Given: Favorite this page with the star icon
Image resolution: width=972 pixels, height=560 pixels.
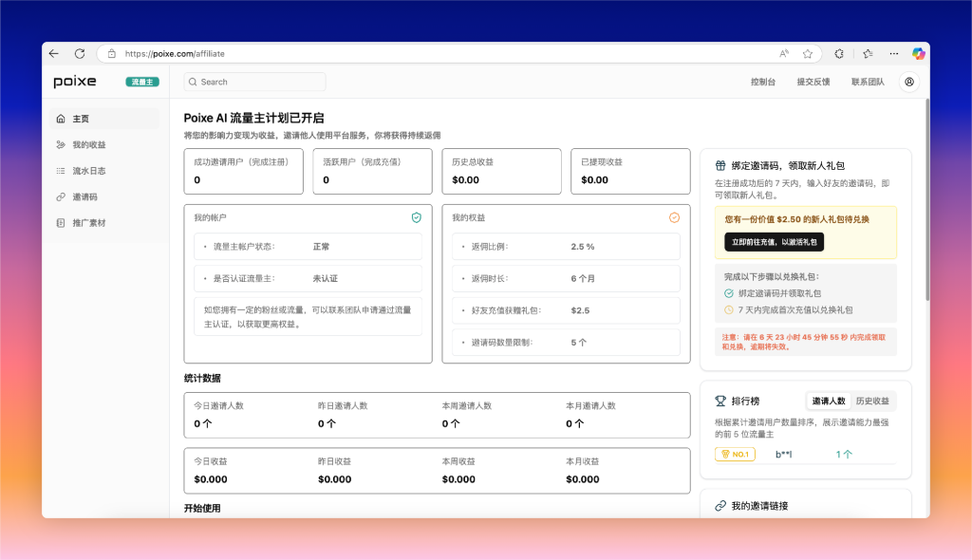Looking at the screenshot, I should point(808,54).
